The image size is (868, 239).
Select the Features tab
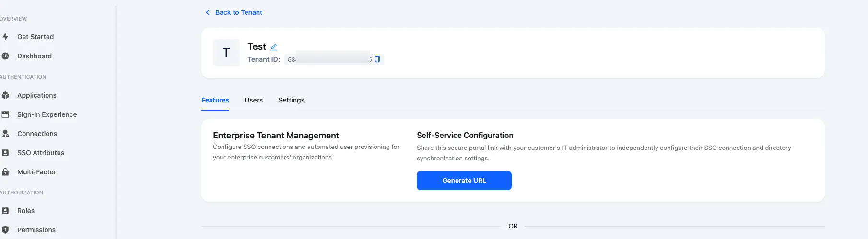[215, 100]
